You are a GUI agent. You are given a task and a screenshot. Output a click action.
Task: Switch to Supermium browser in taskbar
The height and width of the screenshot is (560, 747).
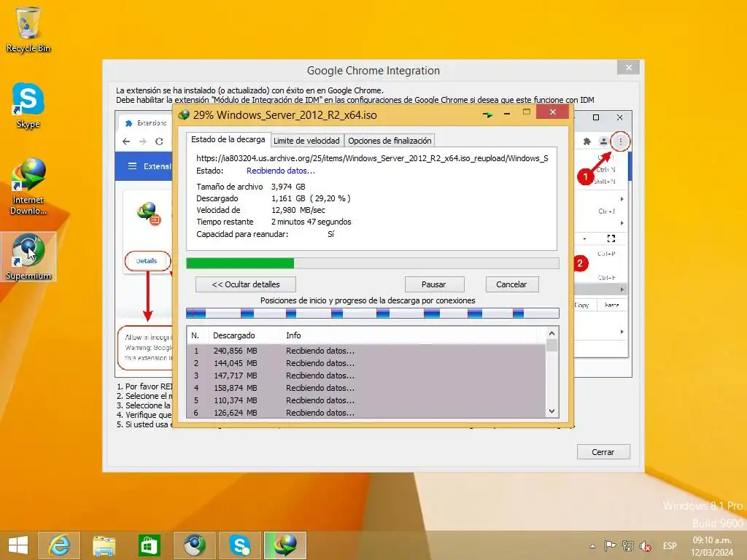tap(194, 545)
